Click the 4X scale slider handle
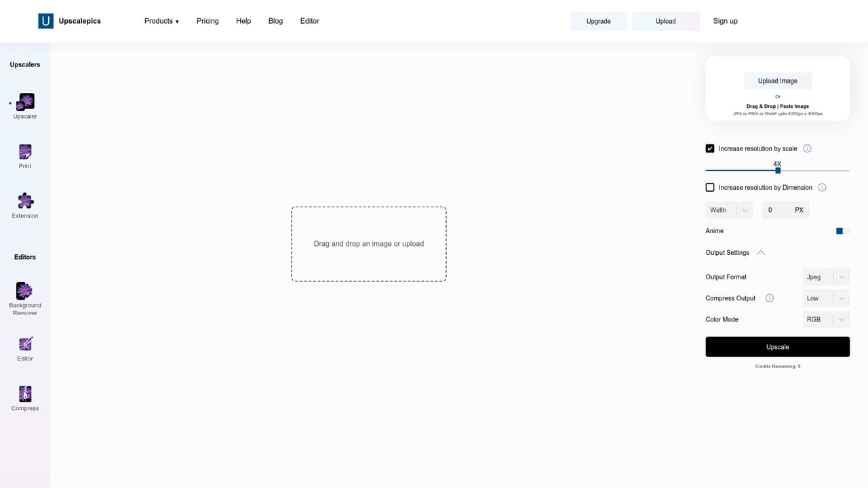The image size is (868, 488). point(778,170)
